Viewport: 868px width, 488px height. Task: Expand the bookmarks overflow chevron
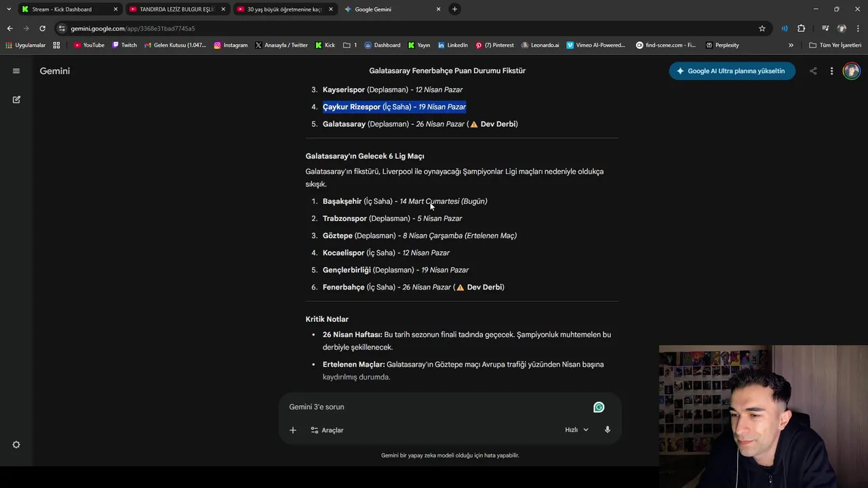791,45
